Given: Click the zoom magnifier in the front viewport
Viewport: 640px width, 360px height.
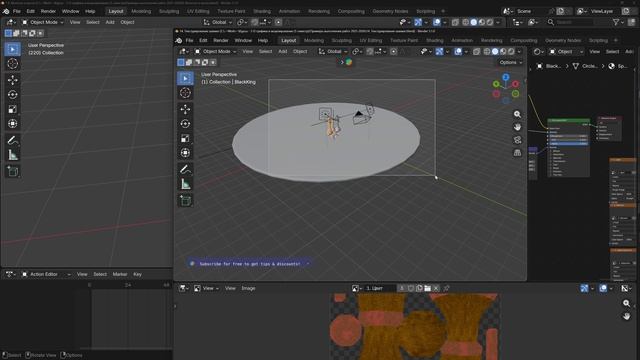Looking at the screenshot, I should coord(517,114).
